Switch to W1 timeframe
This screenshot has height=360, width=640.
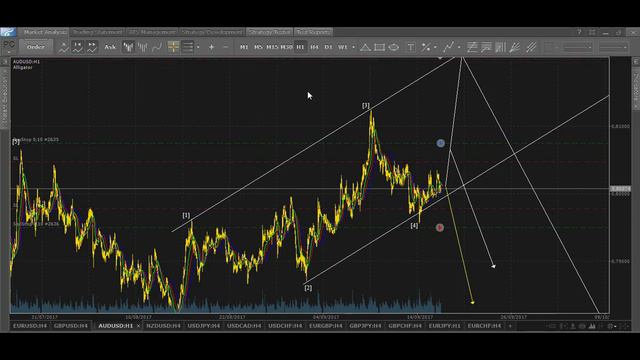(x=342, y=47)
